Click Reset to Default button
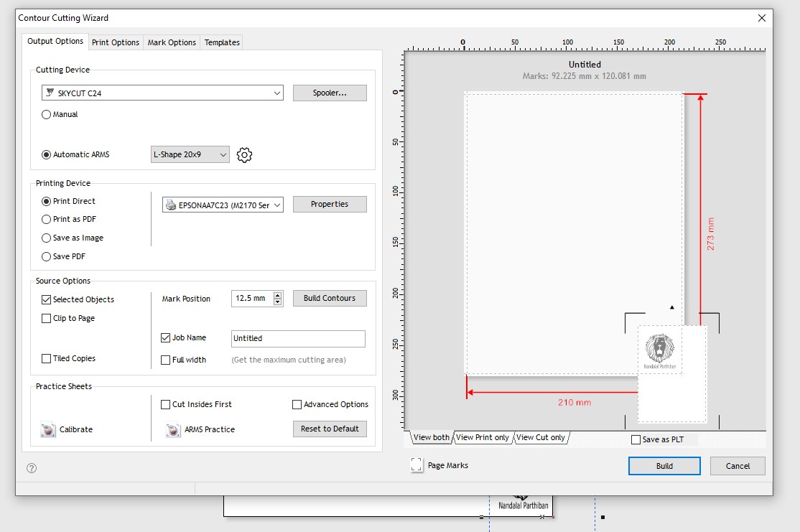This screenshot has height=532, width=800. (330, 429)
